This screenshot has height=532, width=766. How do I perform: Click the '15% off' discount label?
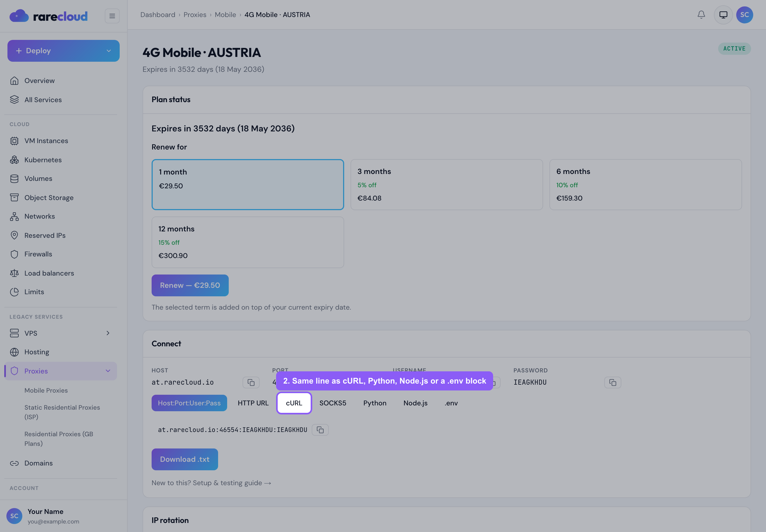(x=169, y=242)
